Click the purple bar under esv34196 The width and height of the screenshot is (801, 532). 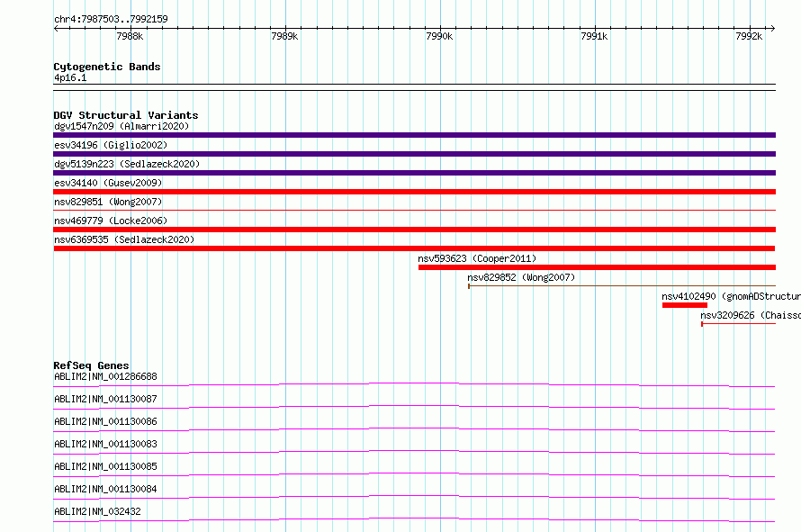[x=414, y=154]
